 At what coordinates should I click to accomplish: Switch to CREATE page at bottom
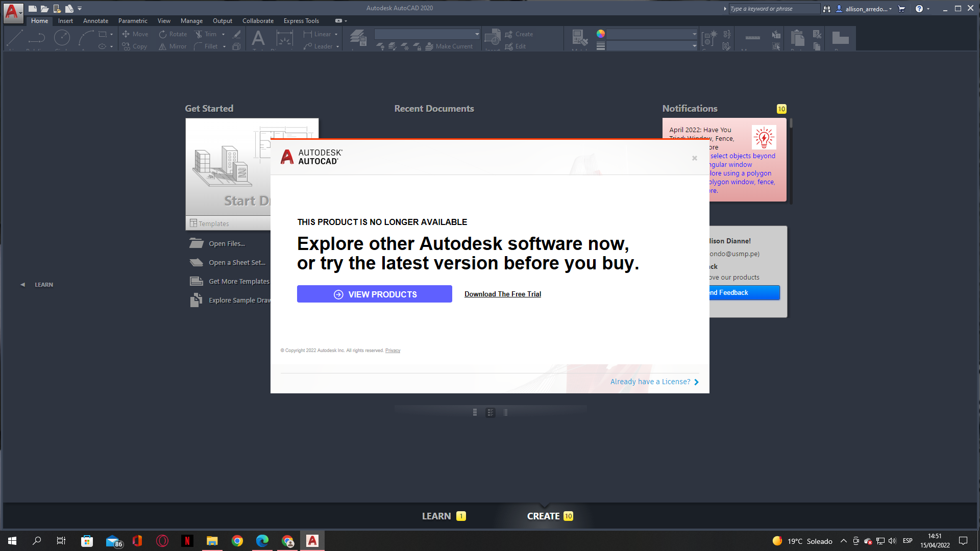pyautogui.click(x=550, y=516)
